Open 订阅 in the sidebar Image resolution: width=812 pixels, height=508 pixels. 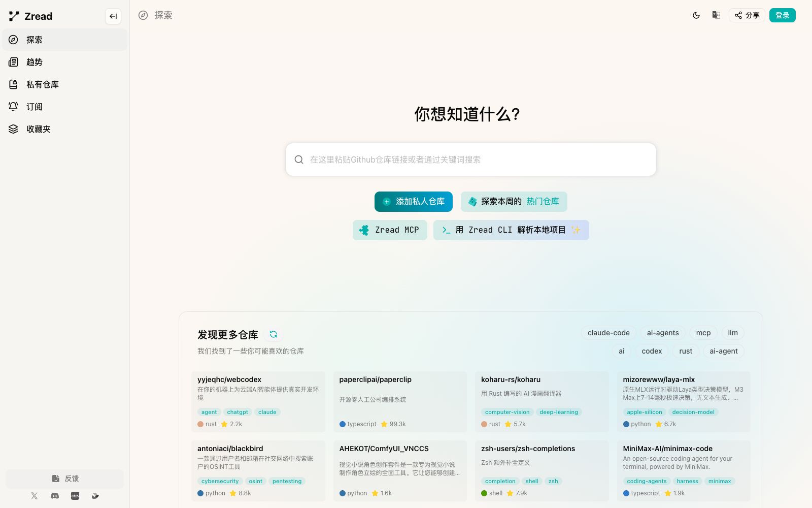tap(65, 107)
